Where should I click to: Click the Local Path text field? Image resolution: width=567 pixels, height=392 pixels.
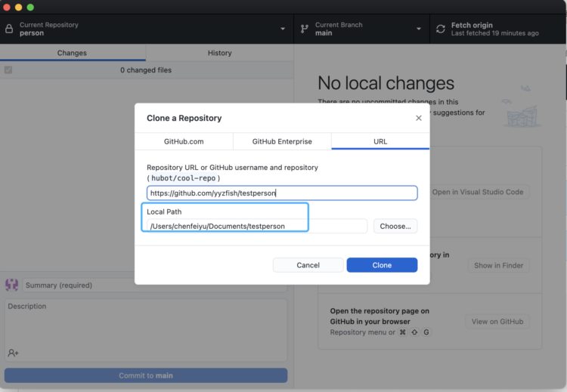click(257, 226)
